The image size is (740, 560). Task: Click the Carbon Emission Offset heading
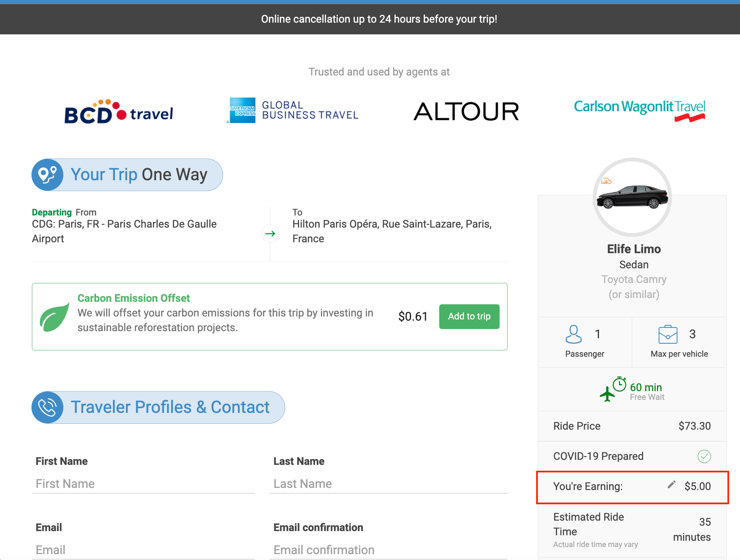click(133, 298)
